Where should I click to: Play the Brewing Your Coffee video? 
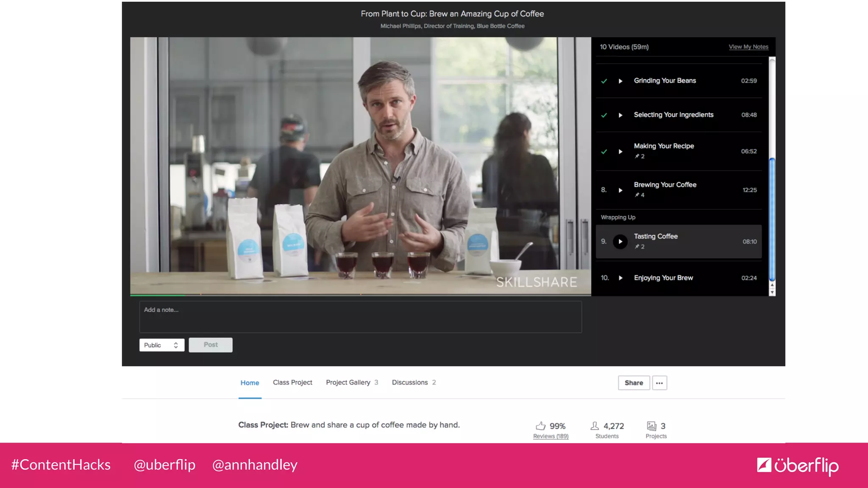coord(620,190)
